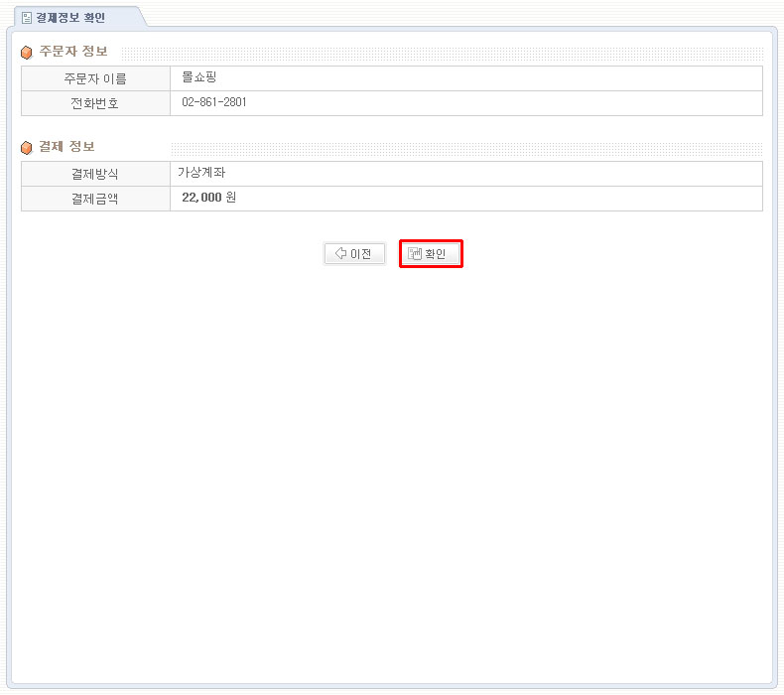Click the 결제방식 label cell
Screen dimensions: 784x695
pyautogui.click(x=95, y=174)
